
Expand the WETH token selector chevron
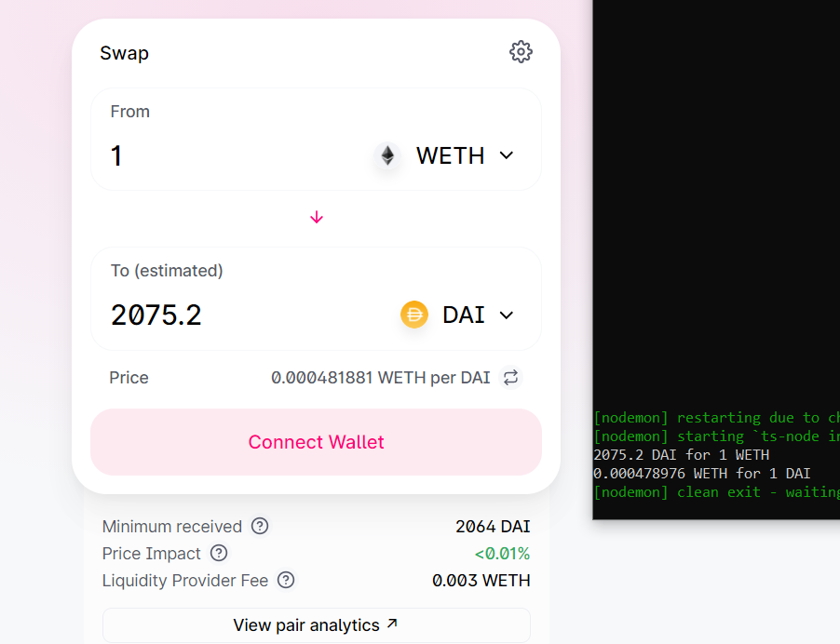pyautogui.click(x=507, y=155)
